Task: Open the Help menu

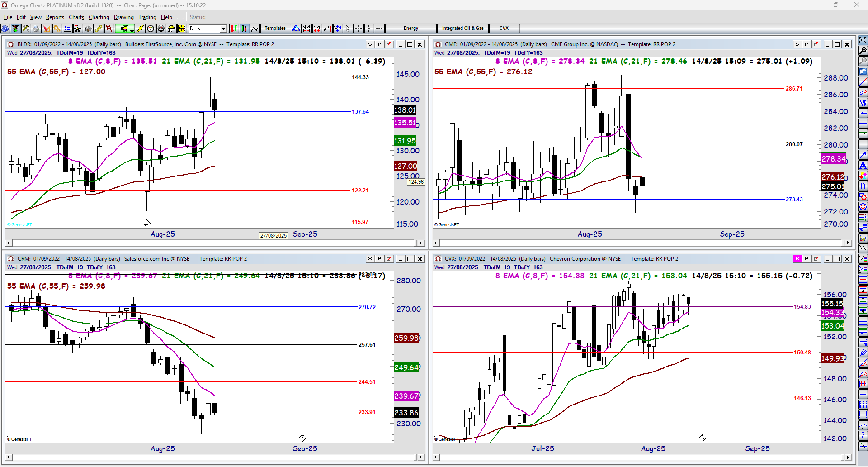Action: point(166,17)
